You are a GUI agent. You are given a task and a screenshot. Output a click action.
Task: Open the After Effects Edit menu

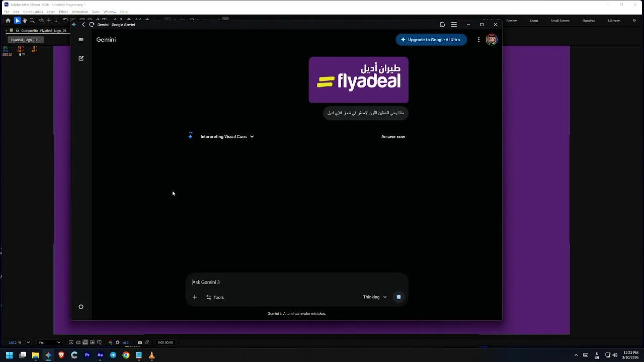[x=16, y=12]
